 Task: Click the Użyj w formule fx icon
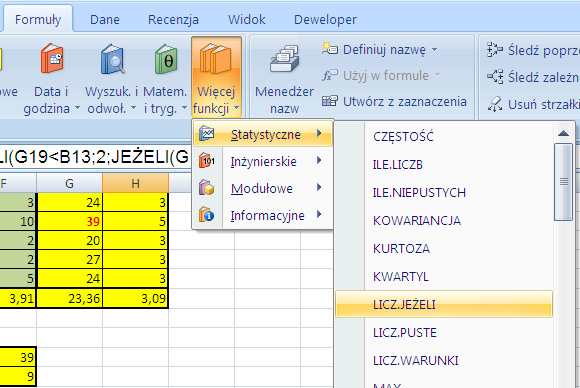pyautogui.click(x=329, y=75)
